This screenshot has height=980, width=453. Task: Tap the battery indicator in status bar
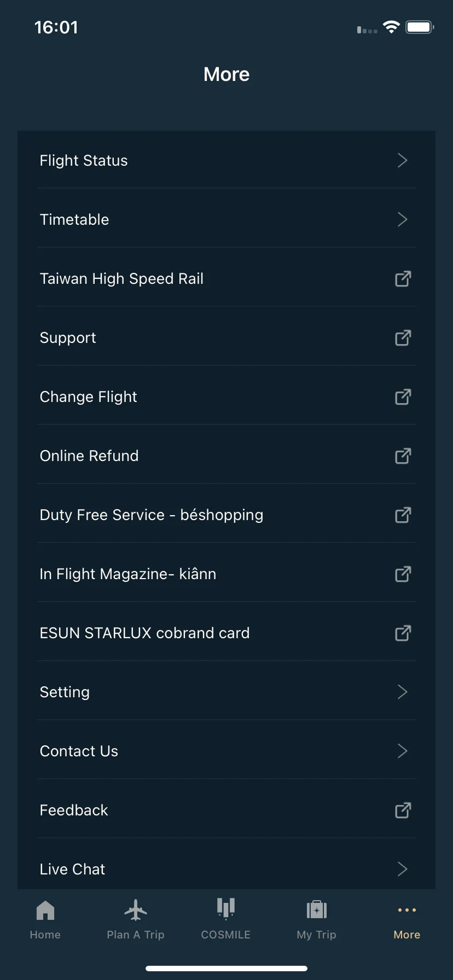420,27
